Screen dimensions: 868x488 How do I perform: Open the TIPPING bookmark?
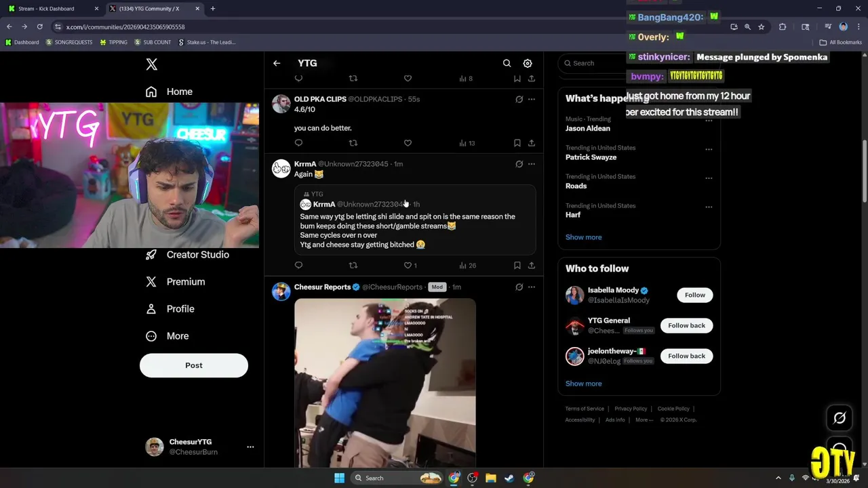pos(113,42)
